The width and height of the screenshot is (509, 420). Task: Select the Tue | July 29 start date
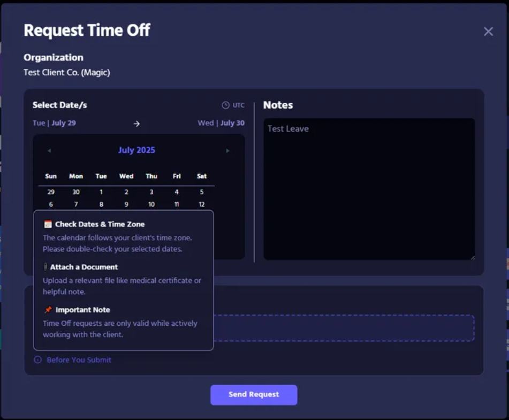54,123
